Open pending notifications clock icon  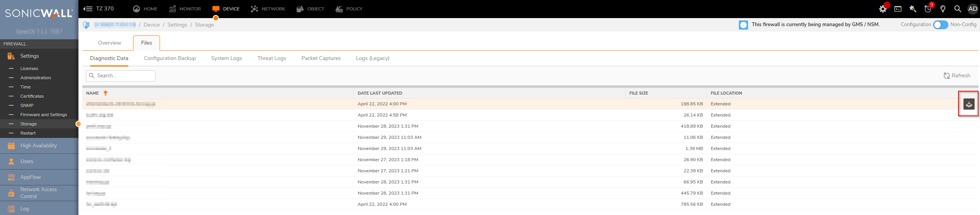(x=928, y=9)
